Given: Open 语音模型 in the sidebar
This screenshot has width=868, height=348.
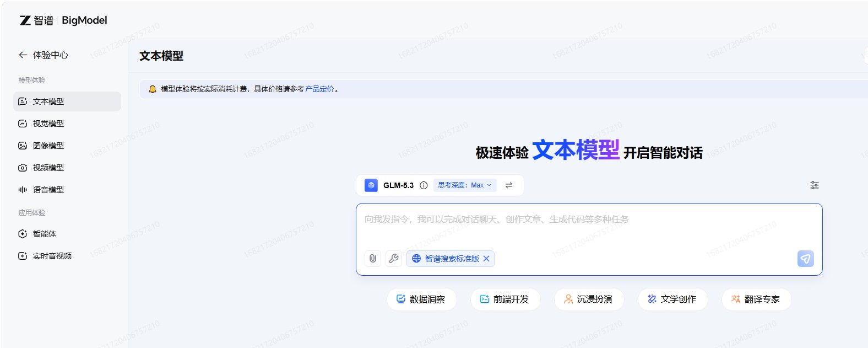Looking at the screenshot, I should pos(67,190).
